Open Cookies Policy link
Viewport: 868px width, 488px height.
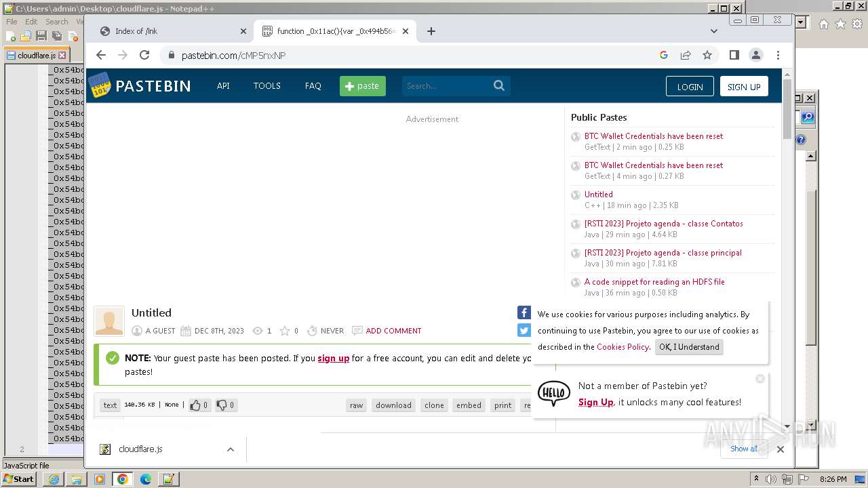click(x=623, y=347)
